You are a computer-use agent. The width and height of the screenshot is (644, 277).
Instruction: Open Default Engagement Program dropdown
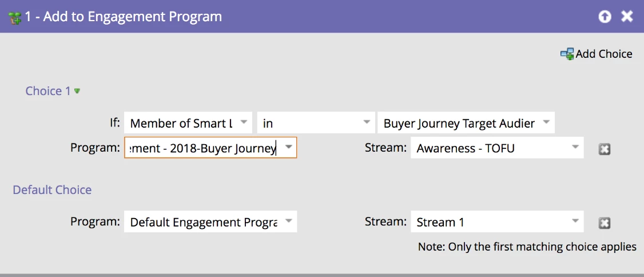289,222
